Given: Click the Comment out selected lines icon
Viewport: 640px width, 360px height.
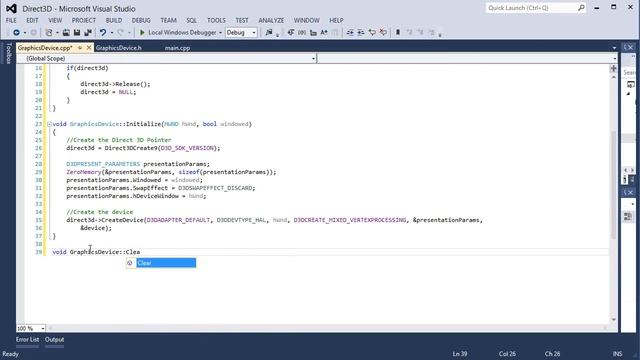Looking at the screenshot, I should pyautogui.click(x=372, y=33).
